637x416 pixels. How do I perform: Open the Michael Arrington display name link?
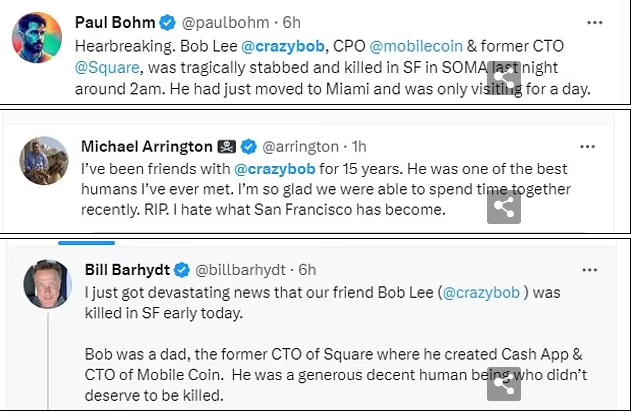[147, 147]
